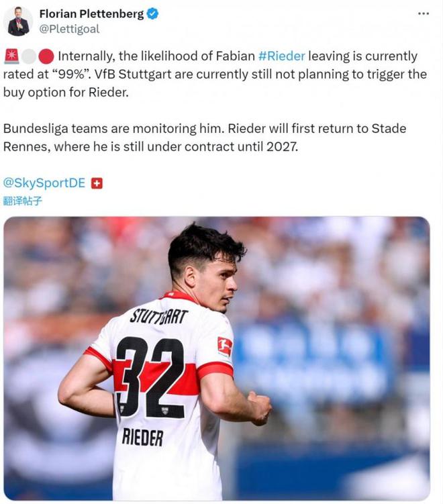The width and height of the screenshot is (443, 504).
Task: Click the red circle emoji
Action: tap(46, 56)
